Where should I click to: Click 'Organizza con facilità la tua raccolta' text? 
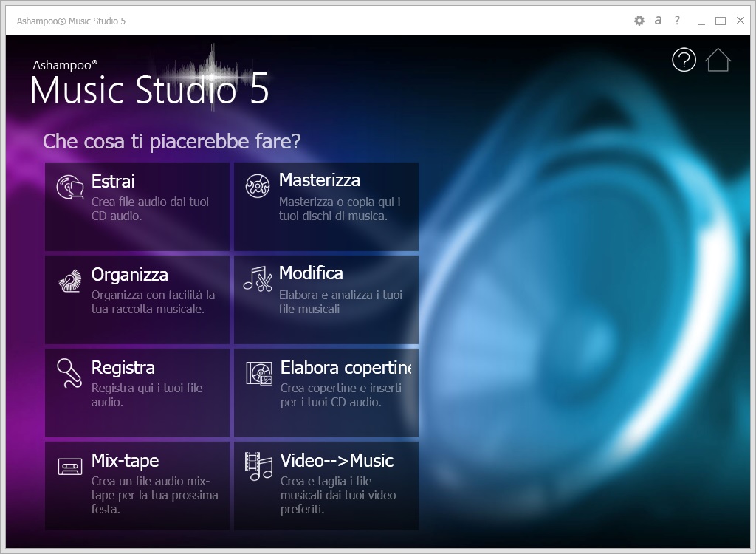pyautogui.click(x=153, y=302)
